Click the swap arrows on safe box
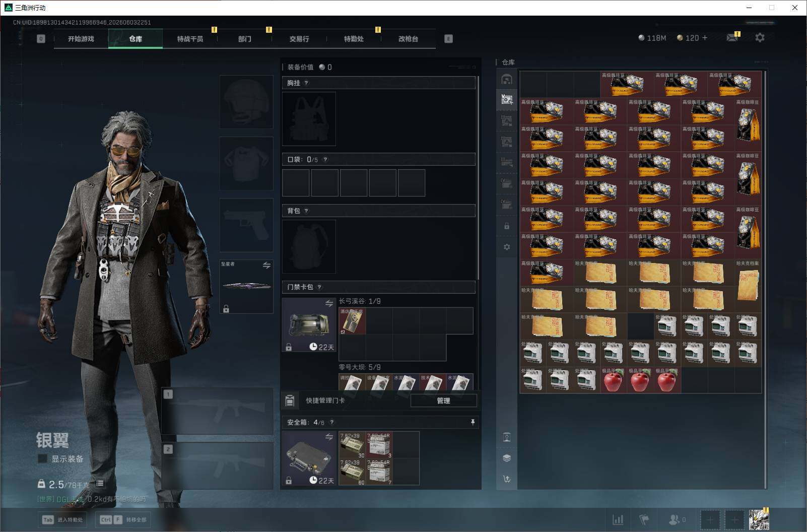Viewport: 807px width, 532px height. (329, 437)
